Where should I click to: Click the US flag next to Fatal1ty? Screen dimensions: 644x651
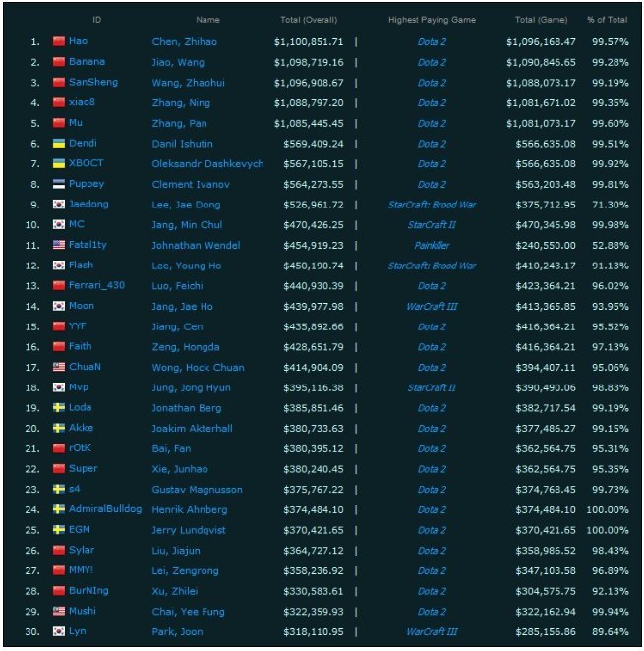click(x=59, y=245)
